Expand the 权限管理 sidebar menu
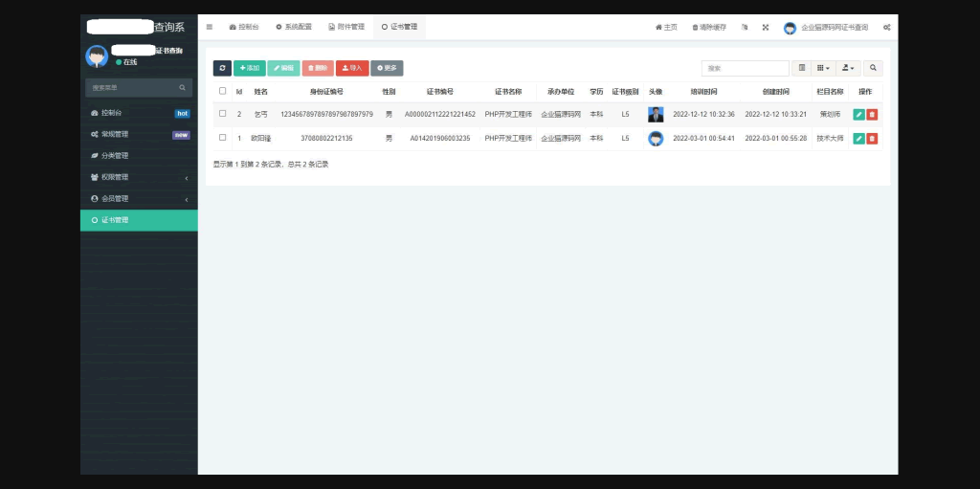The image size is (980, 489). (x=139, y=177)
